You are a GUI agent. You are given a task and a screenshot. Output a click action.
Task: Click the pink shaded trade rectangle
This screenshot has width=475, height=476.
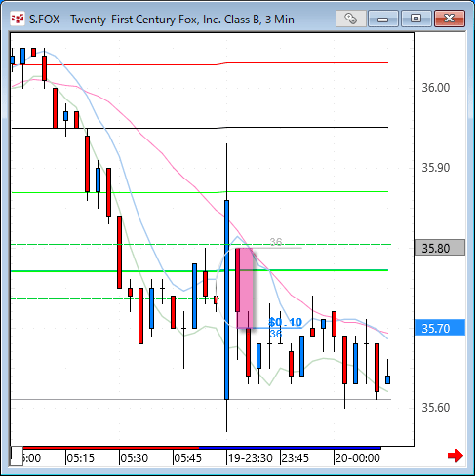(x=246, y=288)
